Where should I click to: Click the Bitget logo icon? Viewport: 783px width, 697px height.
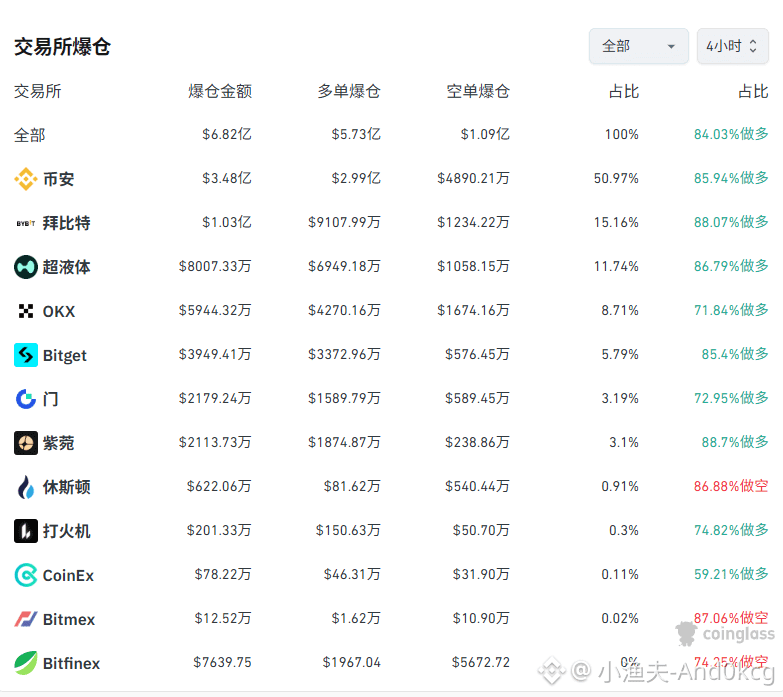click(25, 355)
